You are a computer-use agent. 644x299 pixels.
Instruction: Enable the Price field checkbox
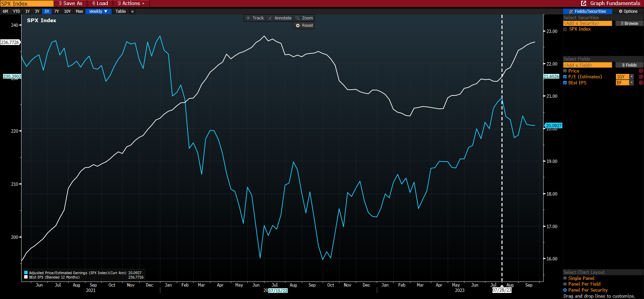565,71
